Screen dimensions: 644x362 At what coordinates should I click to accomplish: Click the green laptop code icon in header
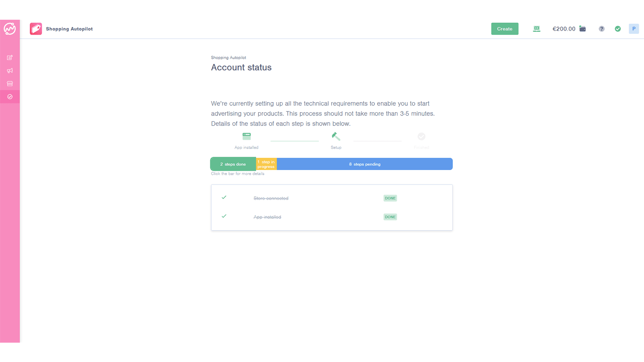(537, 29)
